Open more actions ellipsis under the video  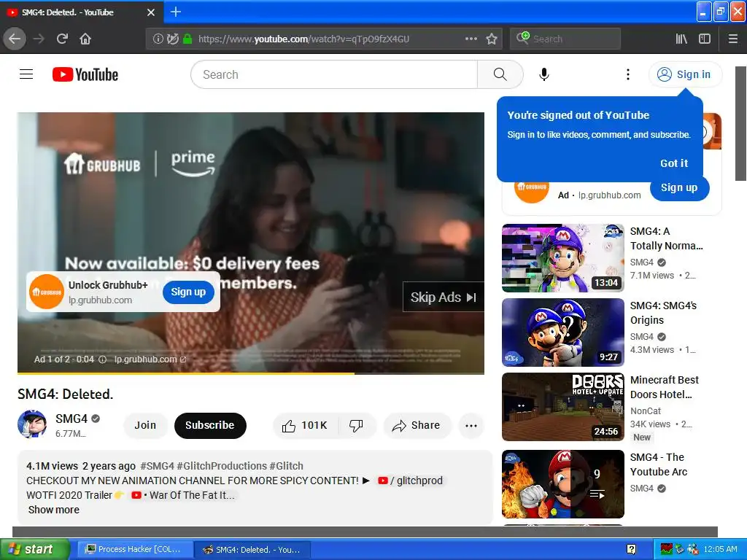[x=471, y=425]
